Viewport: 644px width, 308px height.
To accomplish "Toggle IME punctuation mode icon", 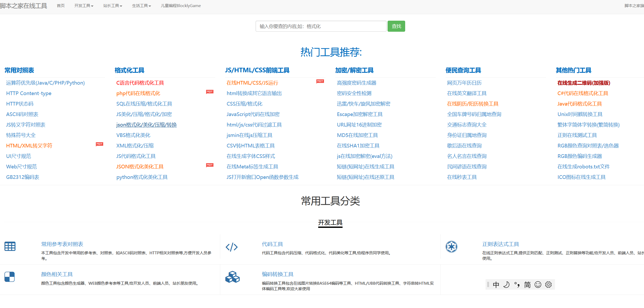I will click(x=517, y=285).
